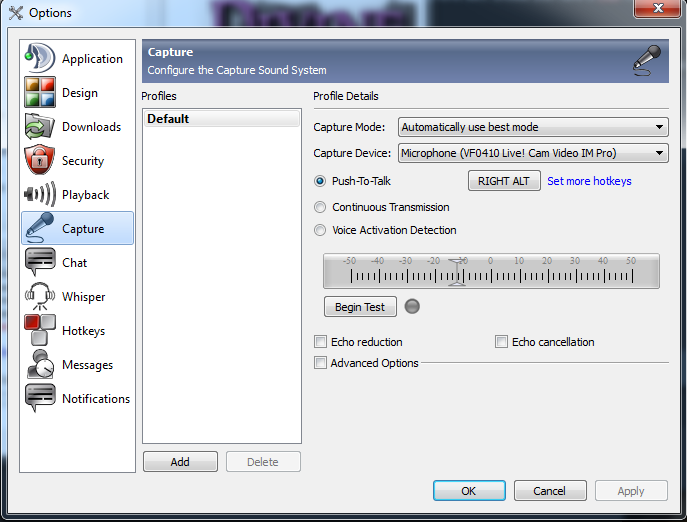Click the voice activation level slider handle
Viewport: 687px width, 522px height.
457,273
